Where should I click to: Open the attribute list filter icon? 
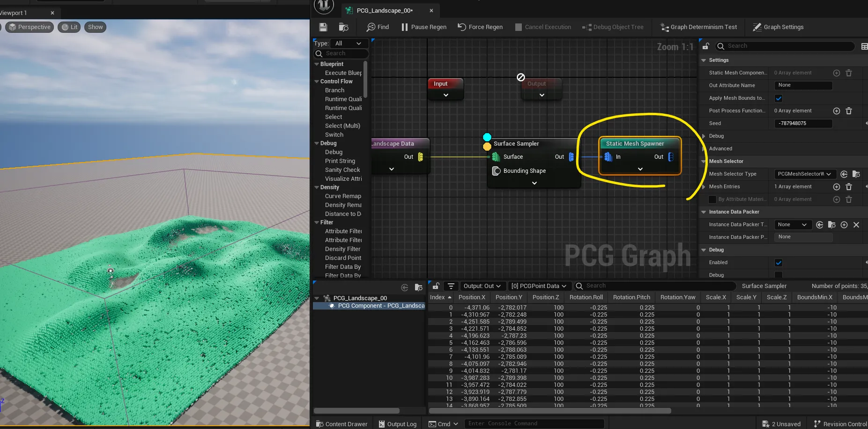pyautogui.click(x=451, y=286)
